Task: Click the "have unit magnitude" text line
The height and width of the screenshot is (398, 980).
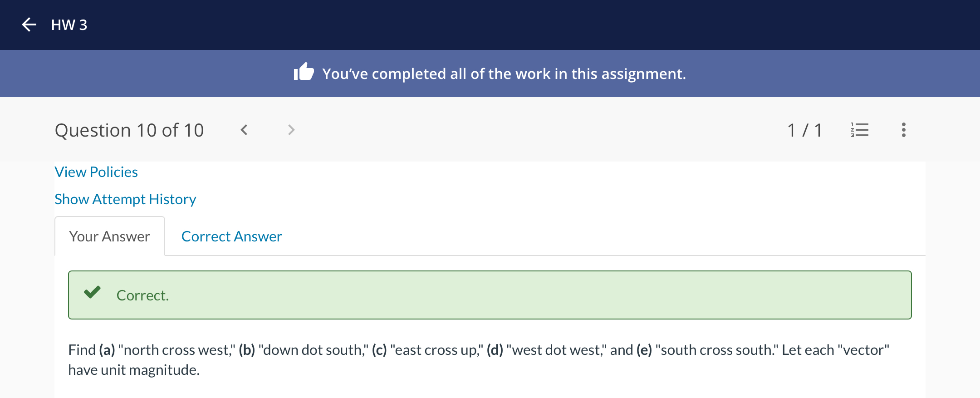Action: (134, 370)
